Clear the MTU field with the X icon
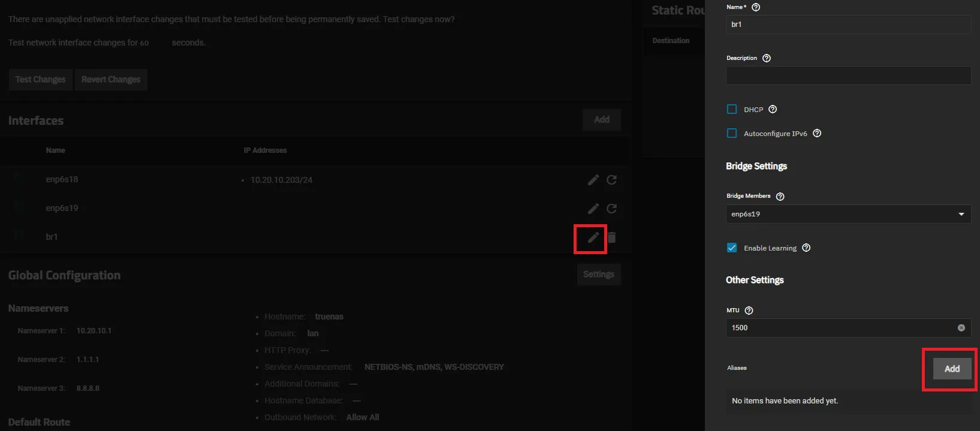This screenshot has height=431, width=980. (961, 328)
